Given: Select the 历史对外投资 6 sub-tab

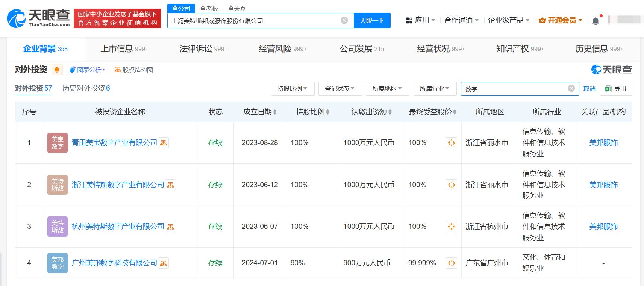Looking at the screenshot, I should (86, 88).
